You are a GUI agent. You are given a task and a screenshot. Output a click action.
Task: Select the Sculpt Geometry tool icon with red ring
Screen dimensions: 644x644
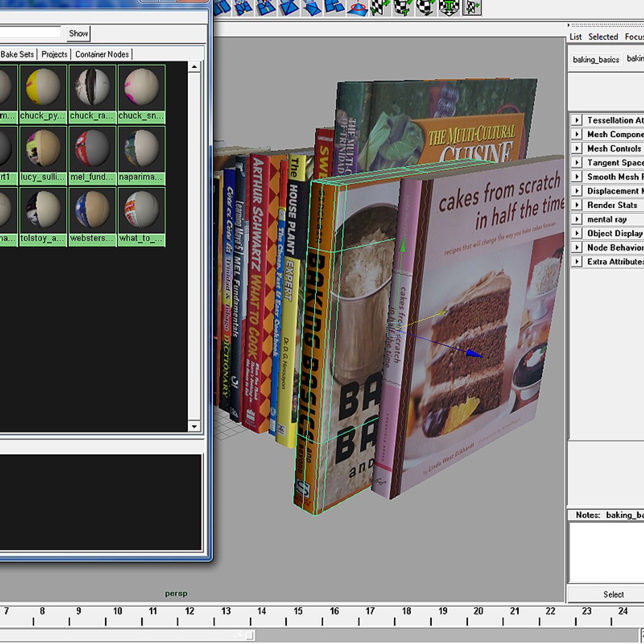(357, 8)
